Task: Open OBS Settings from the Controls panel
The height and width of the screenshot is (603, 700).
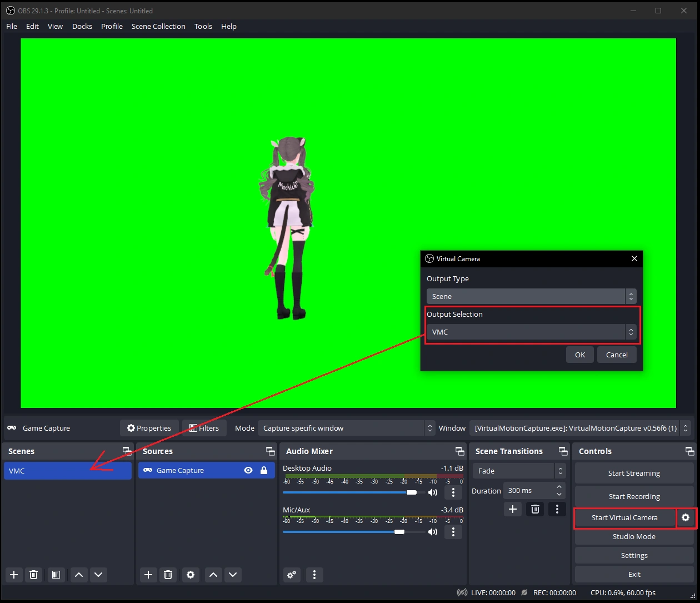Action: [x=634, y=555]
